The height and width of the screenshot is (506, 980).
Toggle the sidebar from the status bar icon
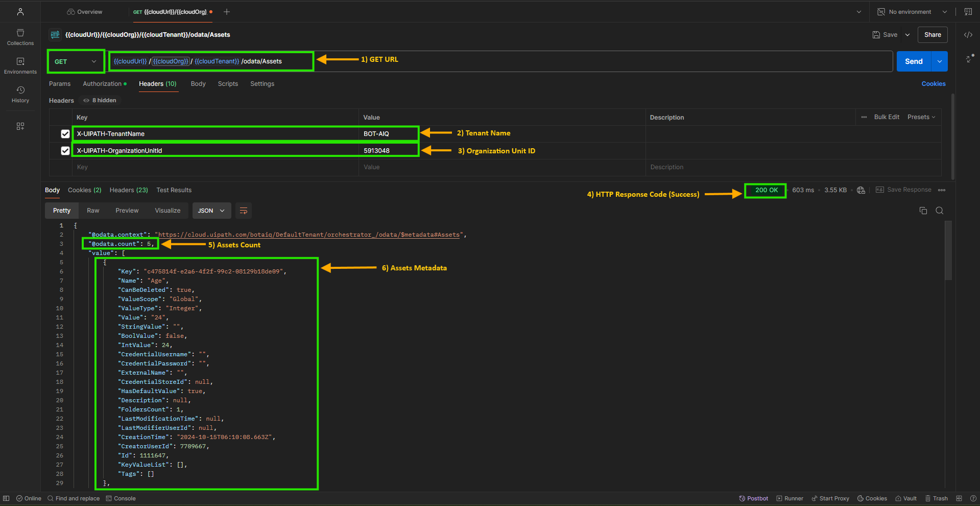pyautogui.click(x=6, y=498)
